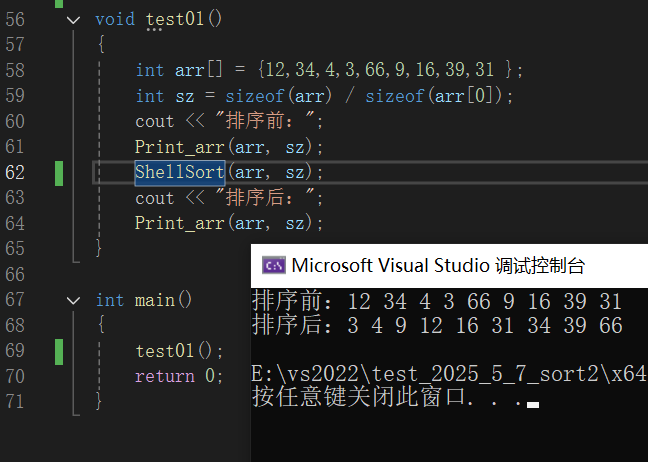Click the console window's app icon
Viewport: 648px width, 462px height.
click(x=274, y=265)
